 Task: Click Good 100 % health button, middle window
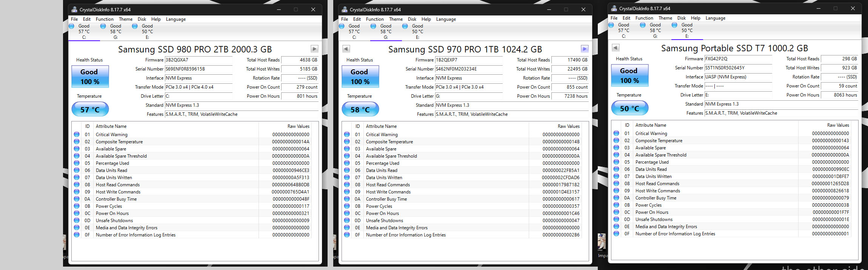pos(360,77)
